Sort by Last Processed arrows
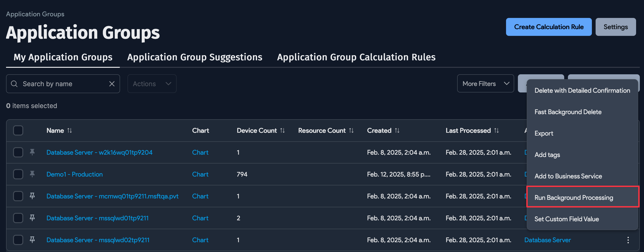The height and width of the screenshot is (252, 644). pyautogui.click(x=496, y=130)
